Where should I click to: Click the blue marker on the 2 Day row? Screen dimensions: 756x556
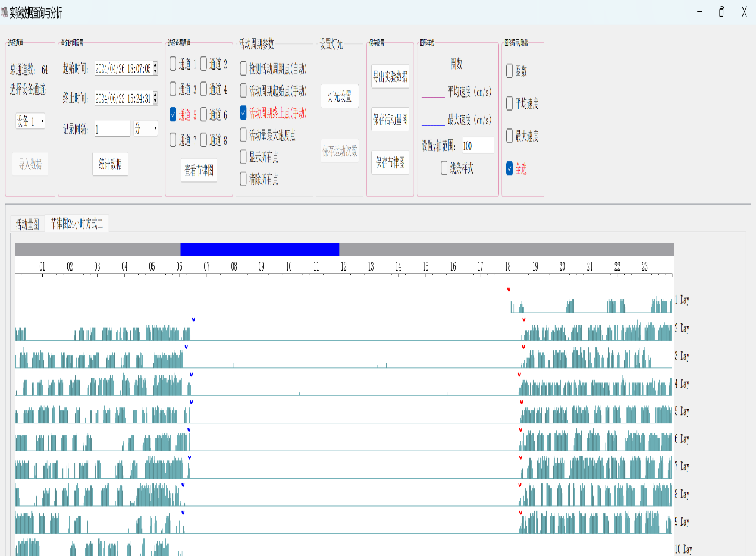193,319
